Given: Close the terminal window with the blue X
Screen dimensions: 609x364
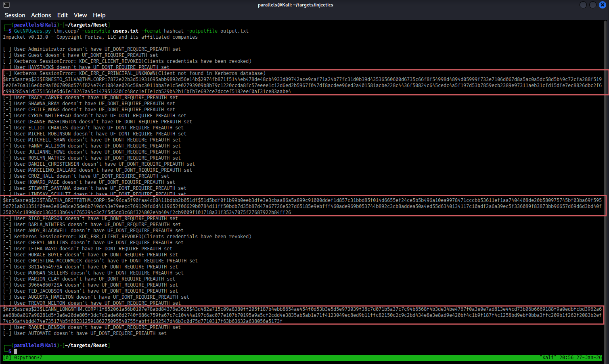Looking at the screenshot, I should [602, 5].
